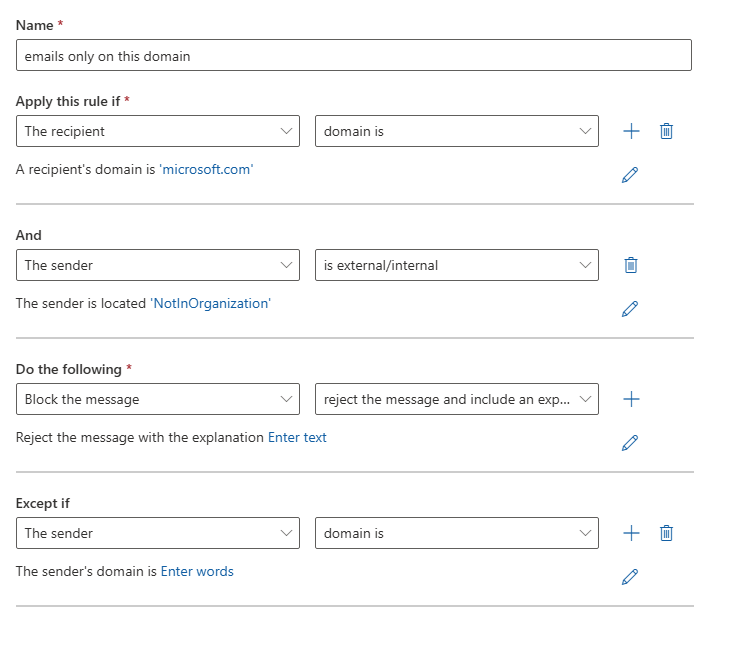Viewport: 738px width, 657px height.
Task: Edit the recipient's domain 'microsoft.com' value
Action: (630, 175)
